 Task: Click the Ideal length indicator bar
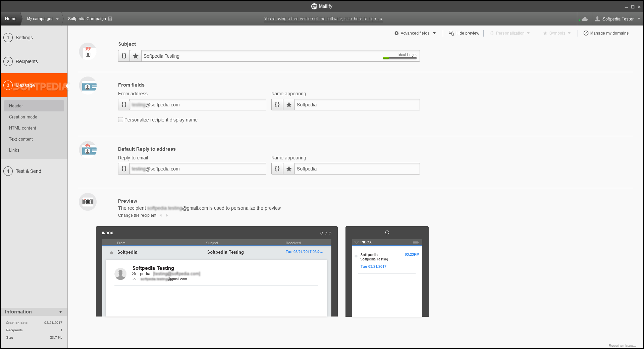tap(400, 58)
